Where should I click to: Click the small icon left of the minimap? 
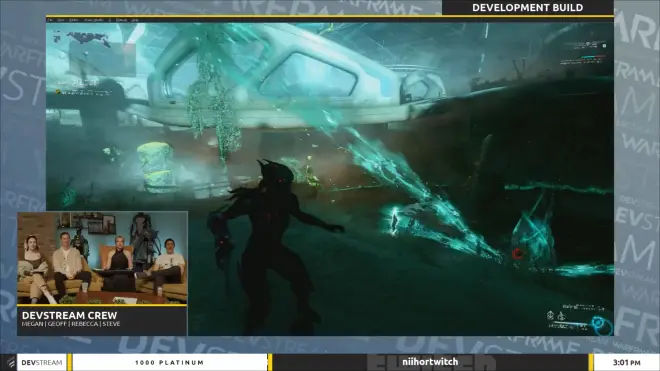pos(57,38)
